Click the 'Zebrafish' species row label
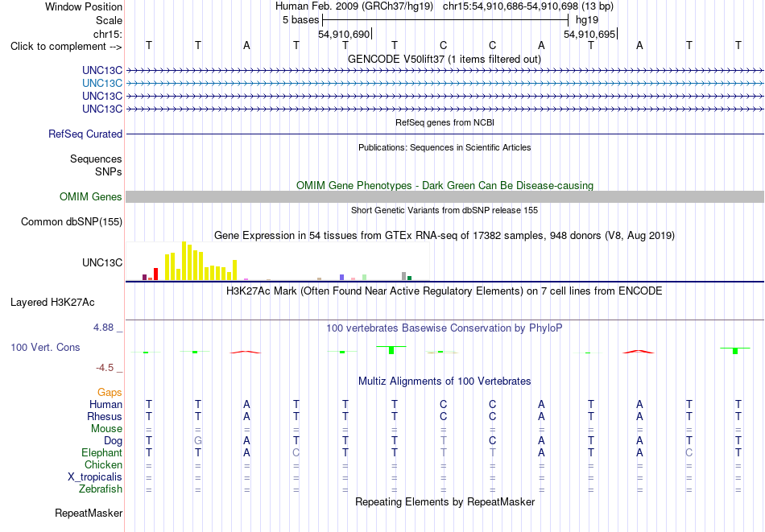The width and height of the screenshot is (765, 532). (101, 489)
